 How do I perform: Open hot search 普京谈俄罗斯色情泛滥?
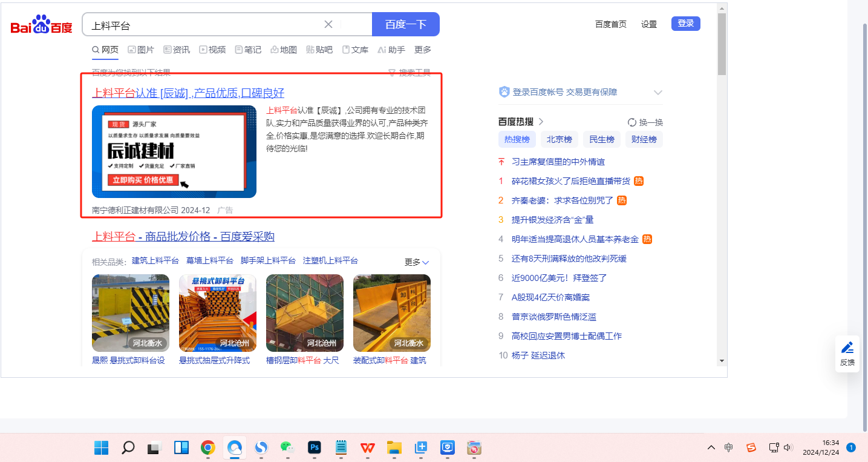554,317
